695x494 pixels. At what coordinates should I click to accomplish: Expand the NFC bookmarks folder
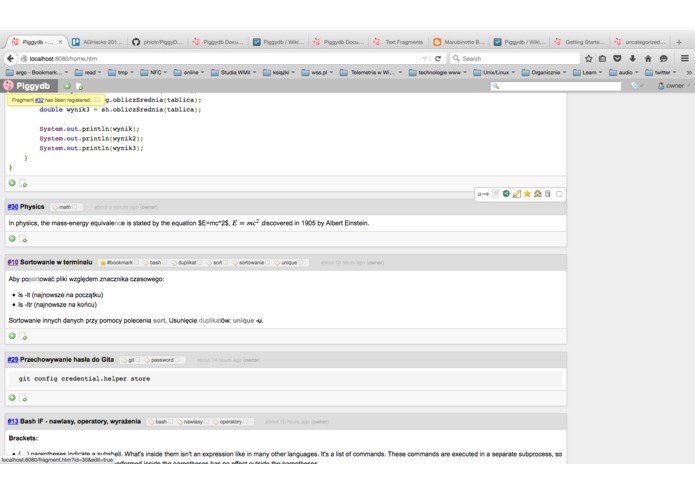[154, 72]
